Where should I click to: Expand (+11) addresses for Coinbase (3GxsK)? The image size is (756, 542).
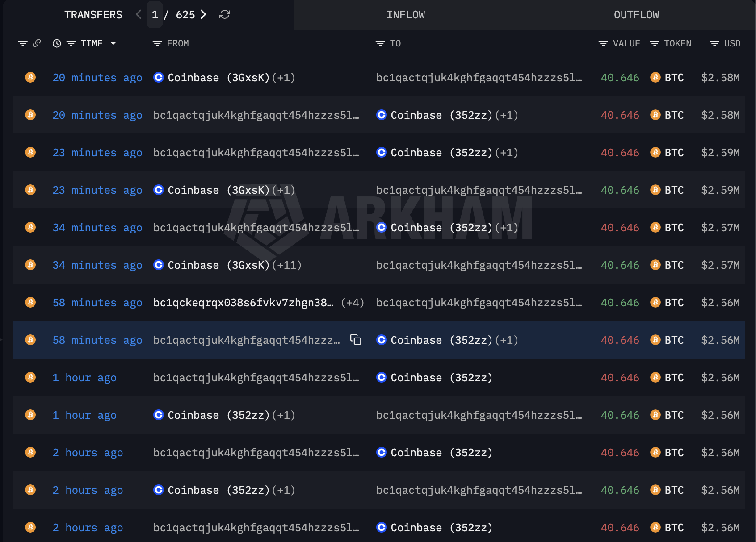(x=287, y=265)
